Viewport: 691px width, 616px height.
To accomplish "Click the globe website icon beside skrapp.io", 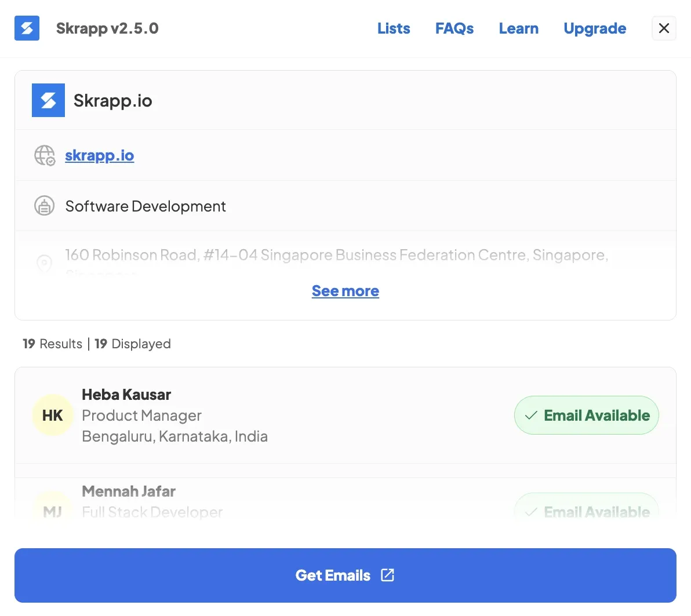I will click(45, 155).
